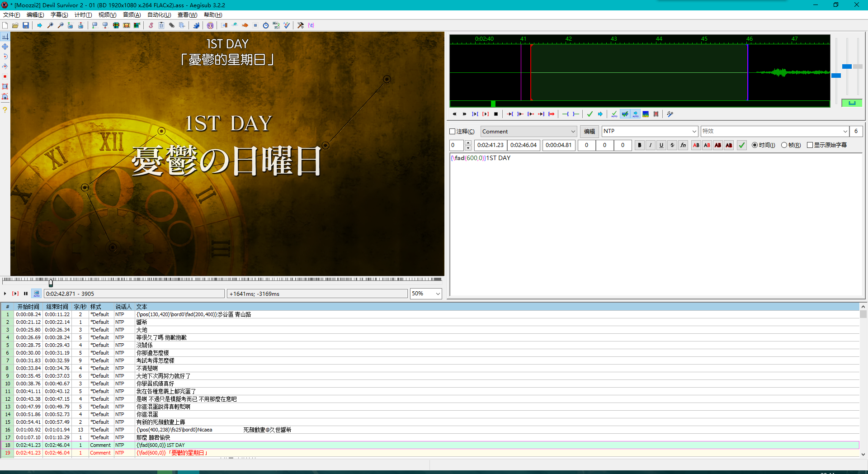The width and height of the screenshot is (868, 474).
Task: Play the current line audio selection
Action: coord(486,114)
